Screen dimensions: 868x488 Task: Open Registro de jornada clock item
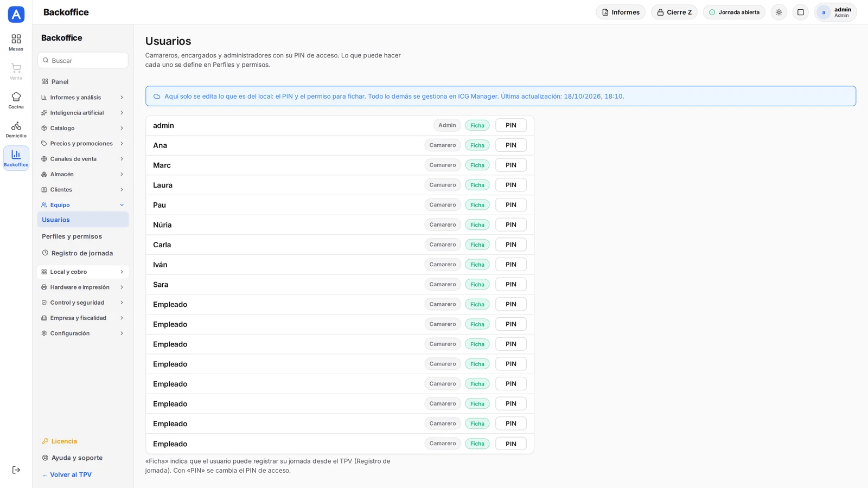coord(83,253)
